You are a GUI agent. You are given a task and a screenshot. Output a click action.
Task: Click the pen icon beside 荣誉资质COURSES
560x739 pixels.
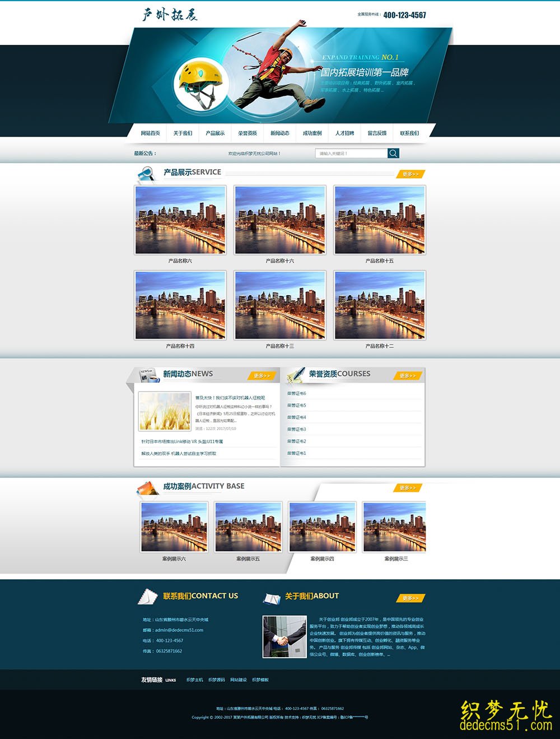pyautogui.click(x=295, y=375)
